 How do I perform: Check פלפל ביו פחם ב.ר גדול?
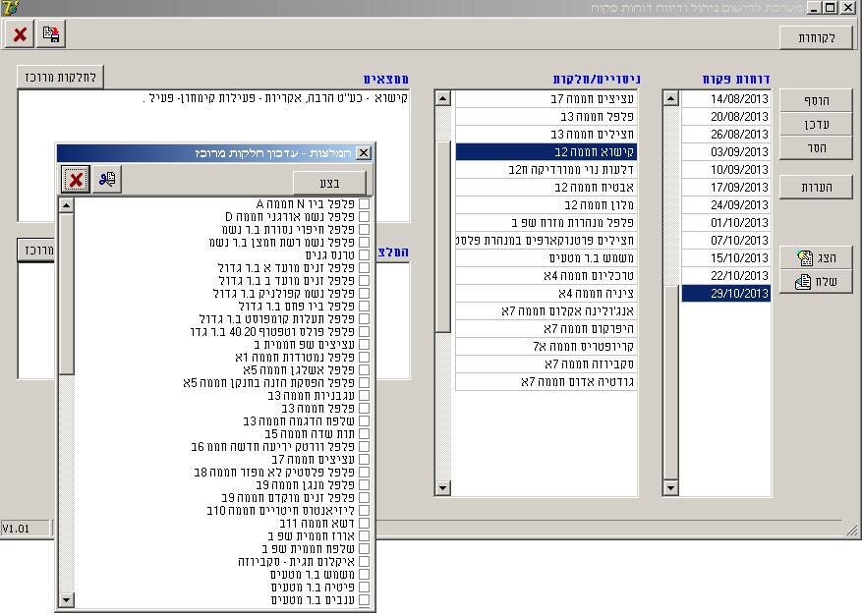[364, 307]
